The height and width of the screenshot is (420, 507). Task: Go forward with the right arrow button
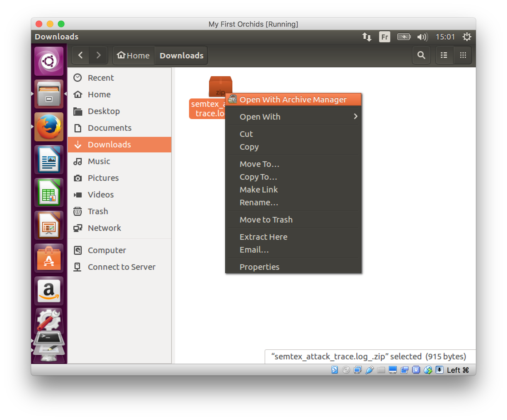(98, 55)
